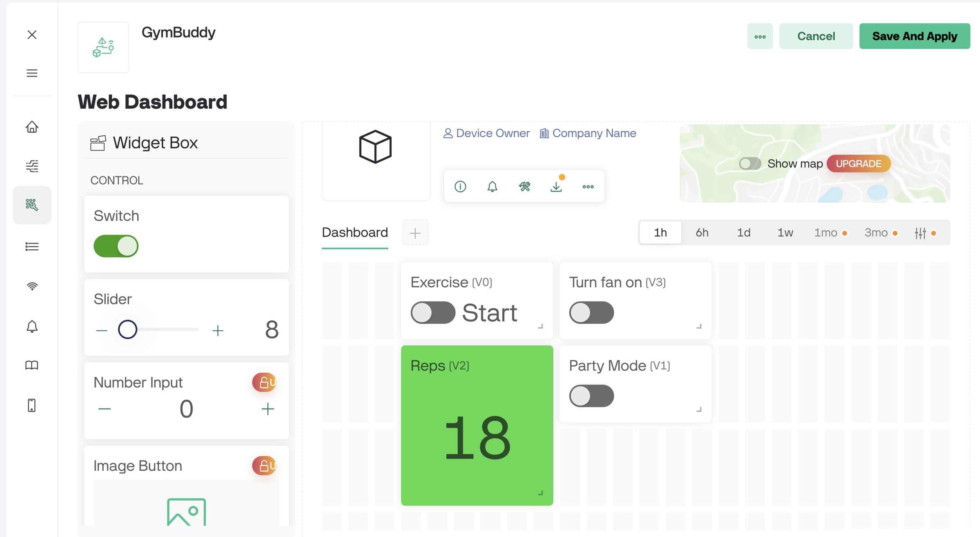The image size is (980, 537).
Task: Click the mobile phone icon in sidebar
Action: point(32,405)
